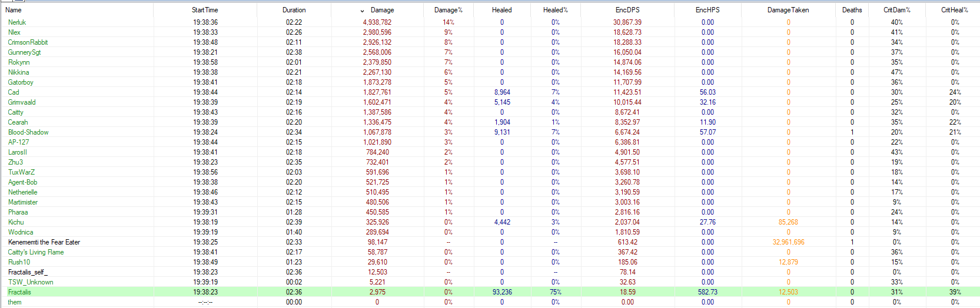Select the TSW_Unknown row
The image size is (980, 308).
click(x=31, y=282)
